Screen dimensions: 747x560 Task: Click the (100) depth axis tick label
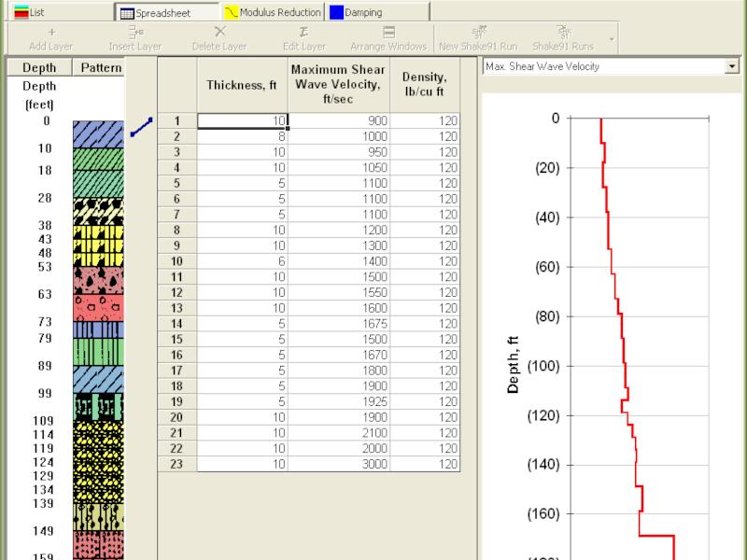(543, 366)
